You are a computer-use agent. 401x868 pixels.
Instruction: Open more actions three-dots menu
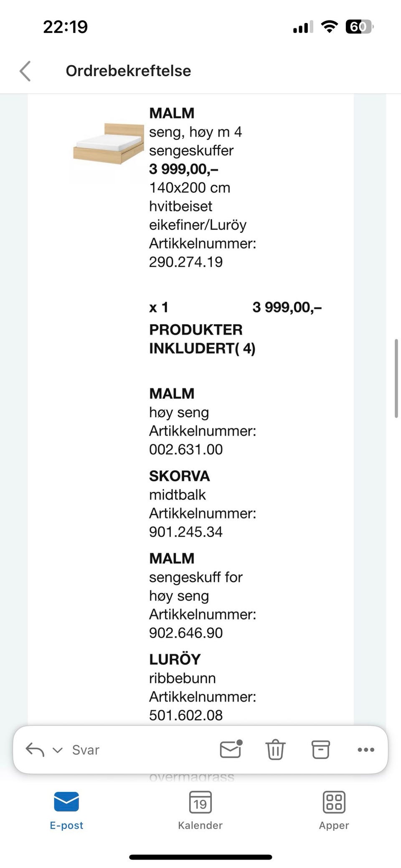pyautogui.click(x=366, y=750)
